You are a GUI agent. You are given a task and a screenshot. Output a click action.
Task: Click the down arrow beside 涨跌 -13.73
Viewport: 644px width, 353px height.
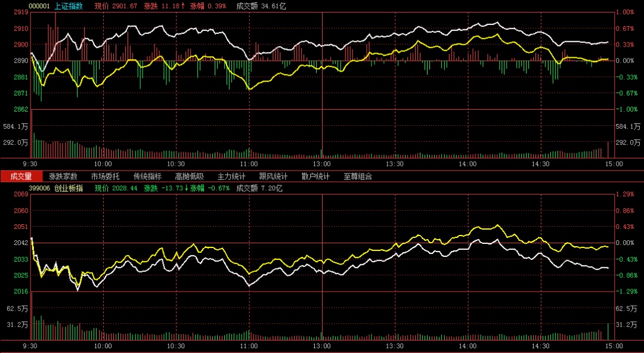tap(186, 188)
